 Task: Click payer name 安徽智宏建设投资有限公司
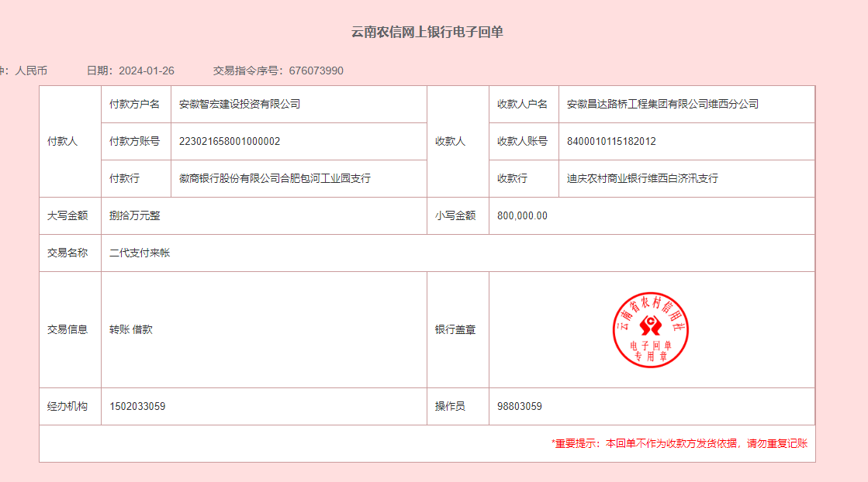pos(239,104)
